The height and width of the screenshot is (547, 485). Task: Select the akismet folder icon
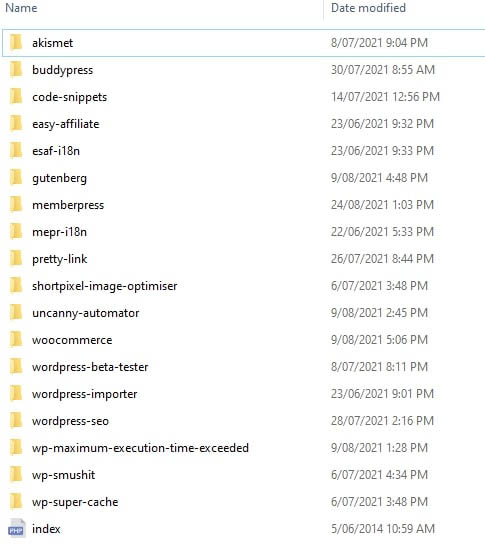click(x=16, y=43)
